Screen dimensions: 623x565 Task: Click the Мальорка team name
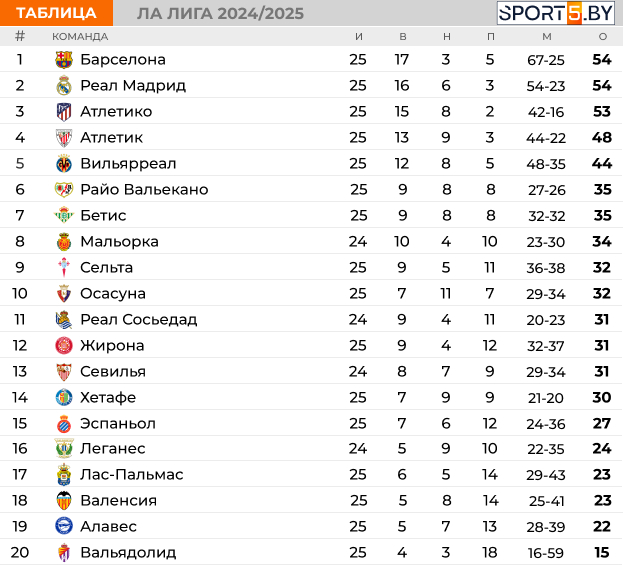tap(119, 242)
